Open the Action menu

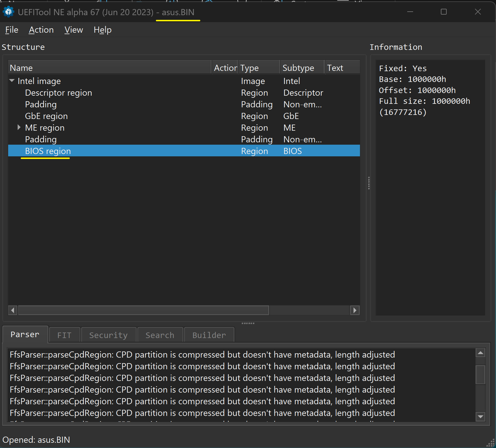point(41,30)
